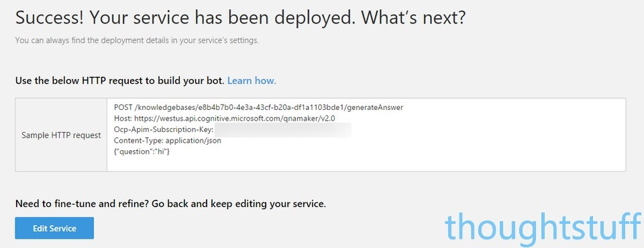Click the Edit Service button
644x248 pixels.
click(54, 228)
